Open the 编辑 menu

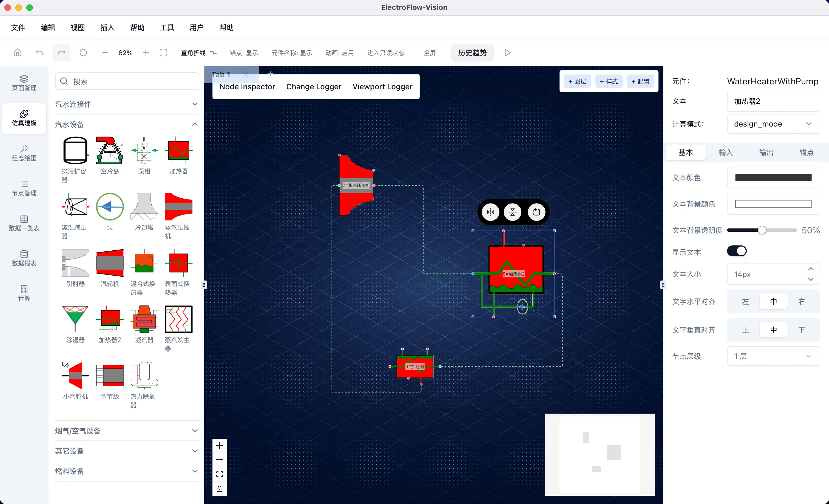click(x=48, y=28)
